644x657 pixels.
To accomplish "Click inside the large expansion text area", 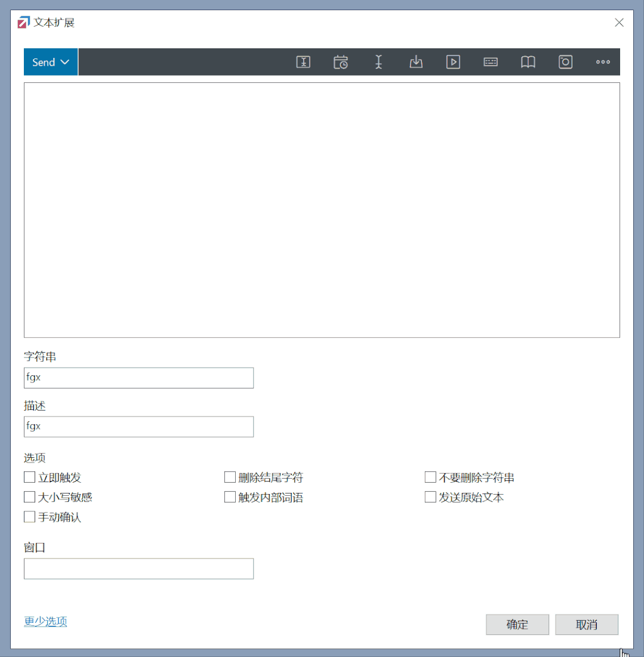I will click(x=322, y=210).
